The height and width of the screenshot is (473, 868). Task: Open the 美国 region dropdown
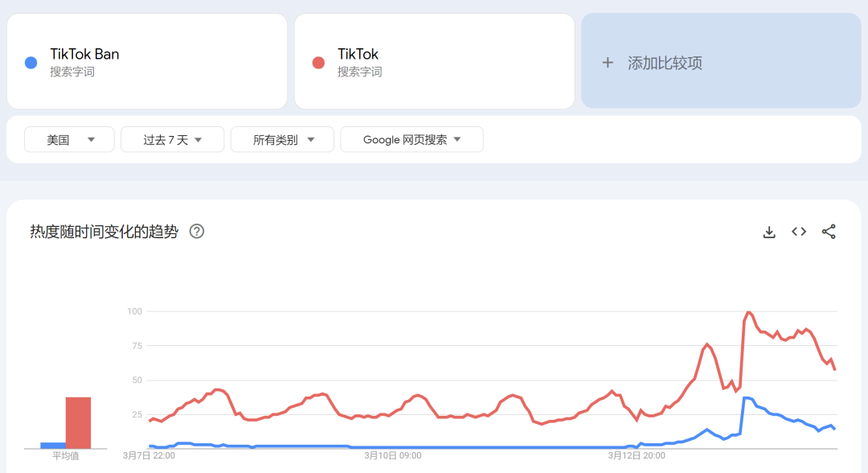pos(69,140)
